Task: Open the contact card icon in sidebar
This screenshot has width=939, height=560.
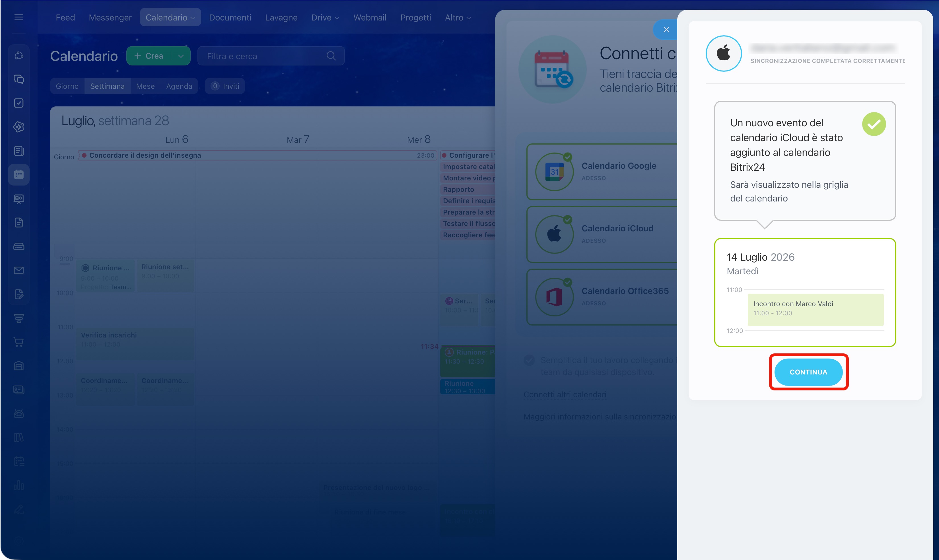Action: coord(19,390)
